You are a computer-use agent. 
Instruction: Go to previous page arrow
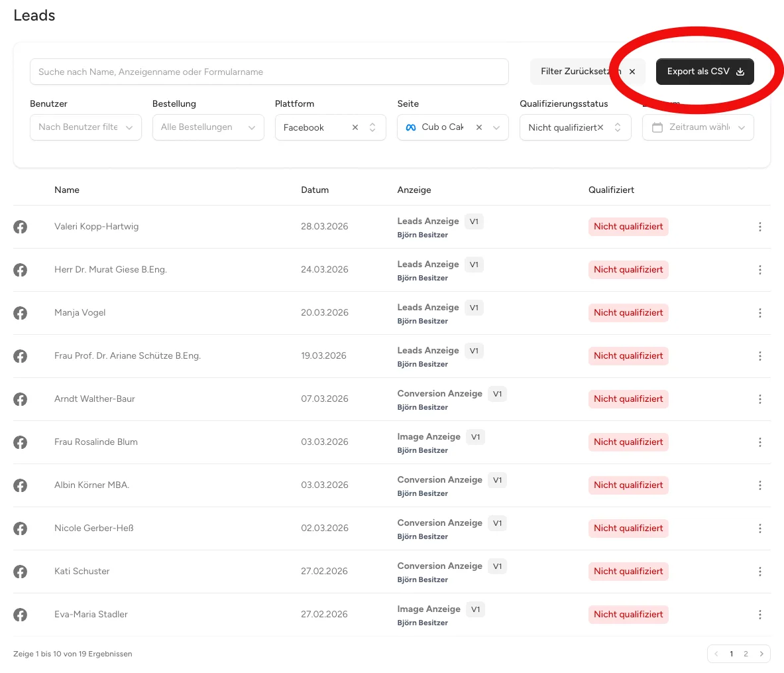(x=716, y=654)
